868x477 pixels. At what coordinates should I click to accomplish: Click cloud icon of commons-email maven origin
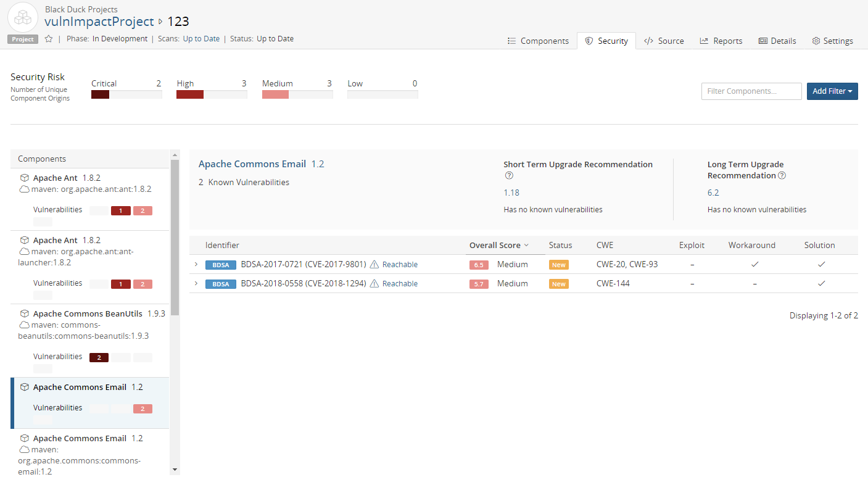pyautogui.click(x=24, y=450)
